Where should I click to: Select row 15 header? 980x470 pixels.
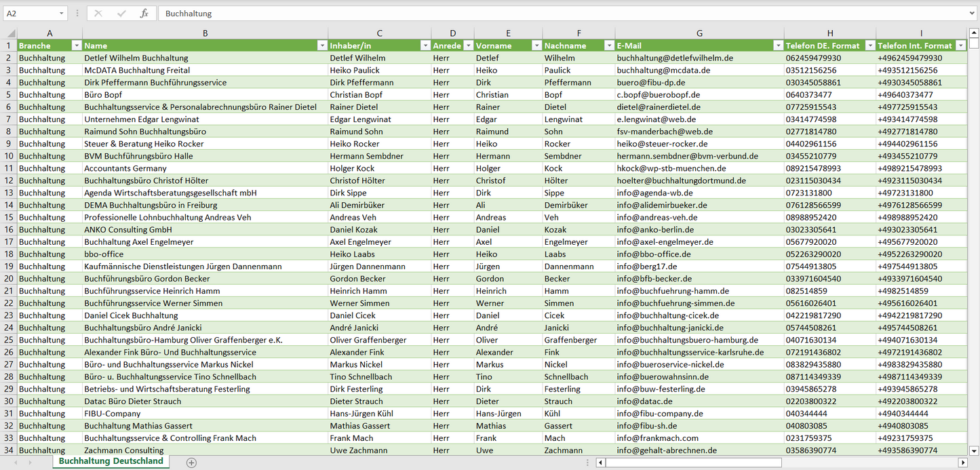tap(9, 218)
